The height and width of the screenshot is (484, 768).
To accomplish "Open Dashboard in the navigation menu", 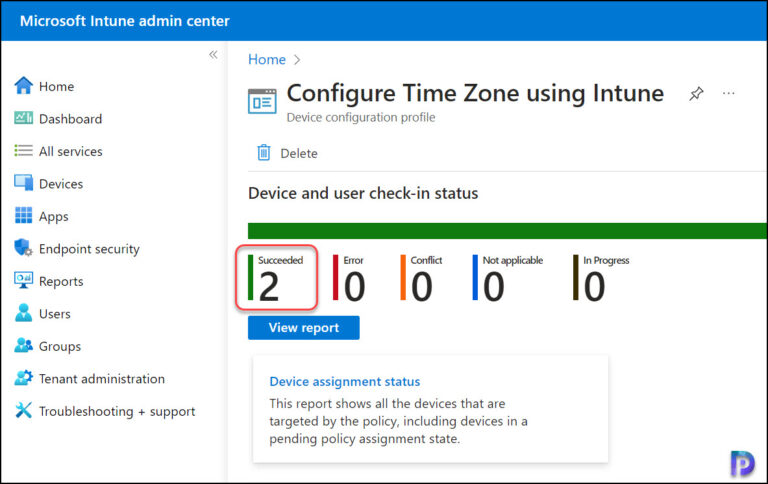I will pos(71,119).
